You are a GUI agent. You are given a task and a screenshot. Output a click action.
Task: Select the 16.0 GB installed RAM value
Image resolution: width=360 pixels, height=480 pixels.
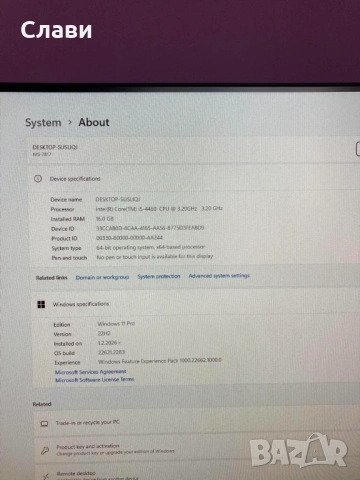pyautogui.click(x=105, y=219)
